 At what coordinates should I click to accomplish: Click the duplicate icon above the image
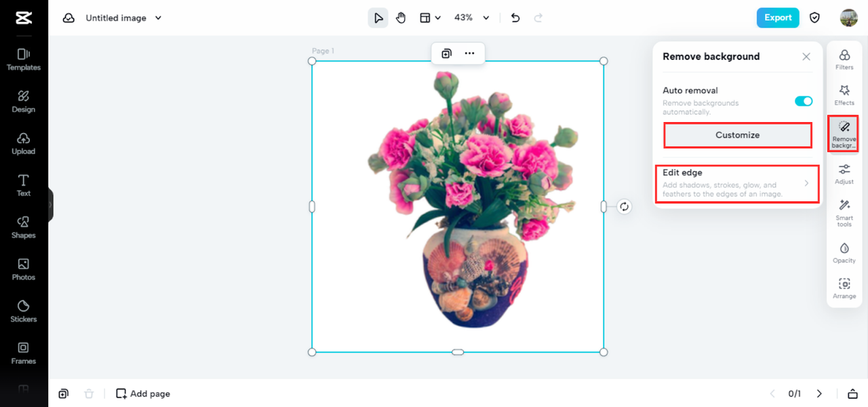[x=446, y=54]
